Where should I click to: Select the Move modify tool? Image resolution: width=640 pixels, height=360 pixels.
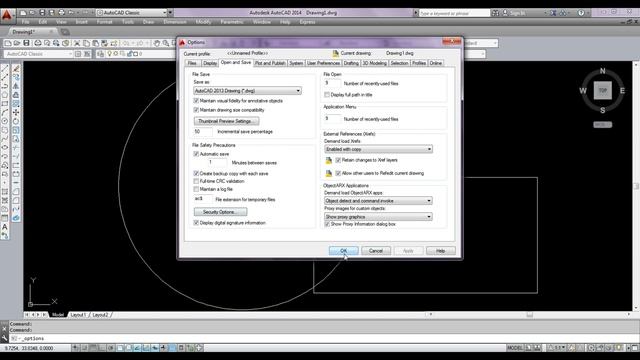16,112
